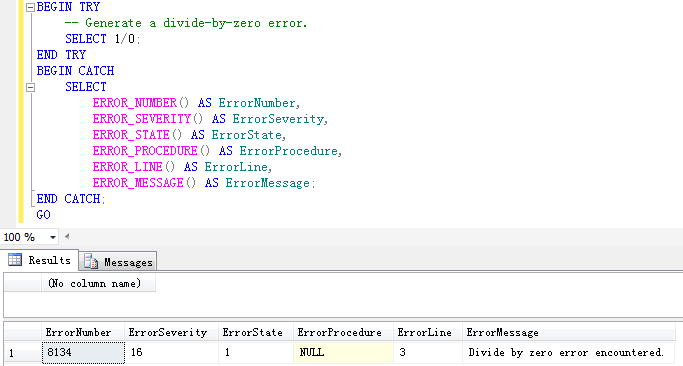Click the ERROR_MESSAGE() function in code
The height and width of the screenshot is (366, 683).
click(x=144, y=183)
